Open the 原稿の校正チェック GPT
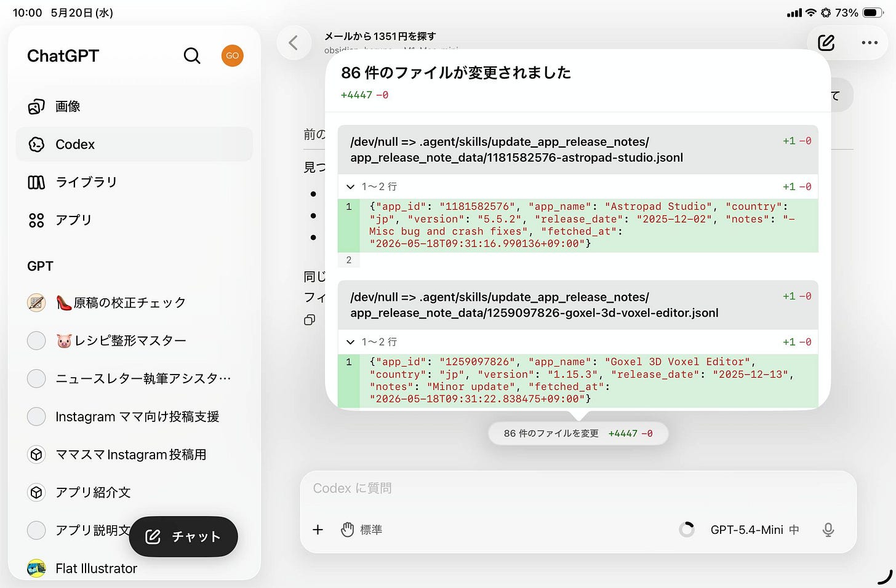Image resolution: width=896 pixels, height=588 pixels. tap(134, 303)
